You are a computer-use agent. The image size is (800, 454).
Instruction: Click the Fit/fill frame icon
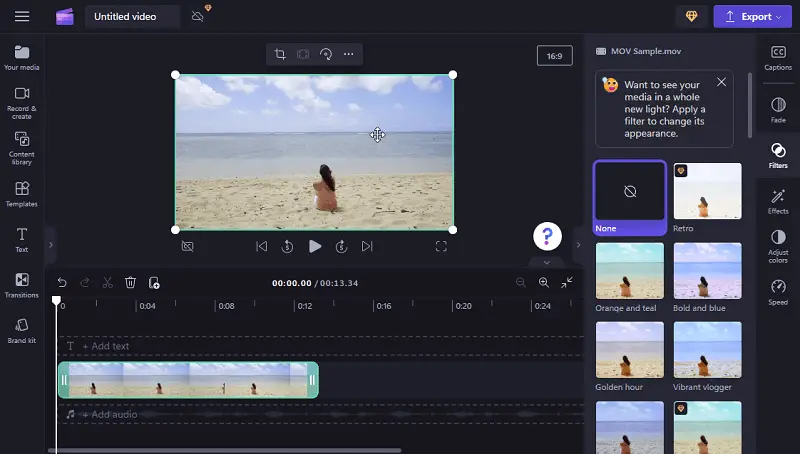click(x=303, y=54)
